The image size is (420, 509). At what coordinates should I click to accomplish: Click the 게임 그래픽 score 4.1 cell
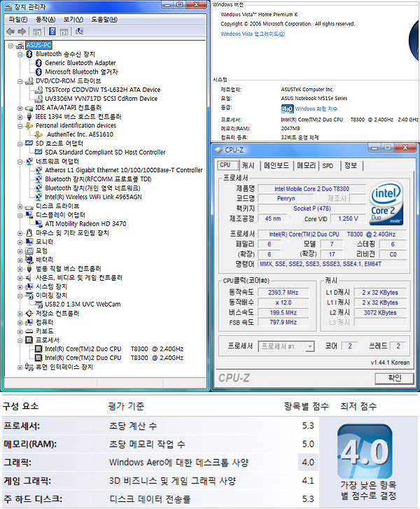(308, 481)
